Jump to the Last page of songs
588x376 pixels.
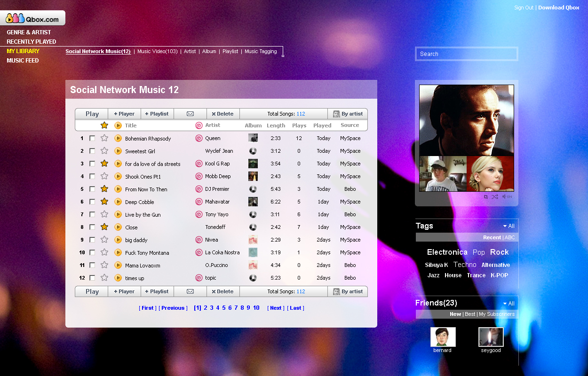pyautogui.click(x=296, y=308)
